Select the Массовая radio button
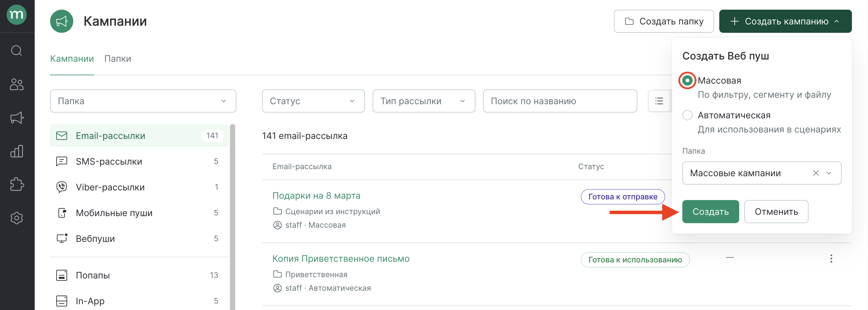868x310 pixels. (687, 80)
